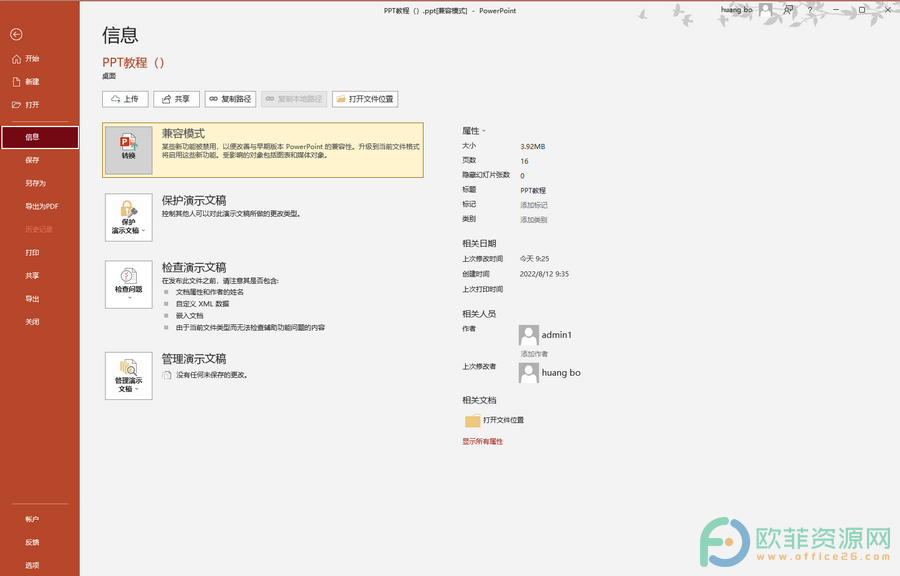
Task: Click the question mark help icon
Action: tap(810, 10)
